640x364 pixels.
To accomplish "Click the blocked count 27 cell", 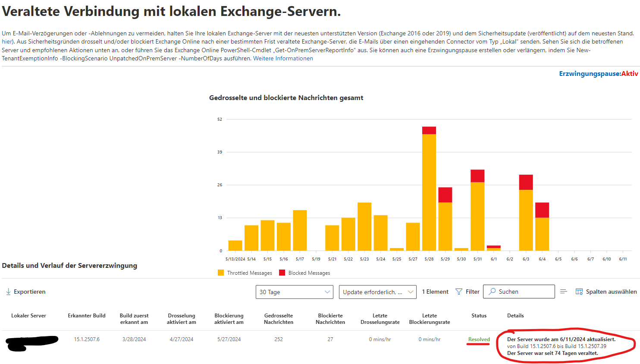I will click(330, 339).
